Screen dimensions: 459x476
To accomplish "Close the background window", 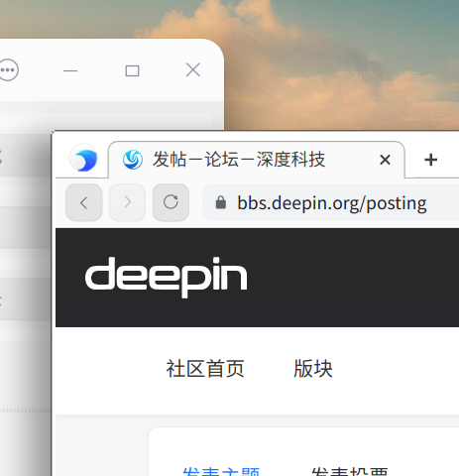I will pyautogui.click(x=193, y=70).
